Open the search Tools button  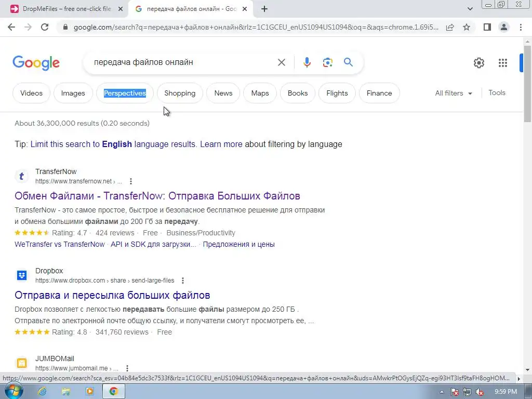point(497,92)
